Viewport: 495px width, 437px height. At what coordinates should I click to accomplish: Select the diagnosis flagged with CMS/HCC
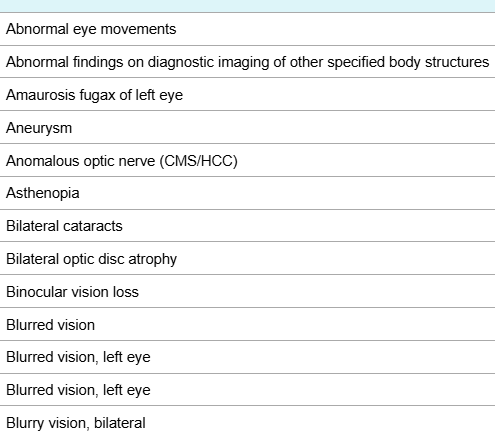247,161
